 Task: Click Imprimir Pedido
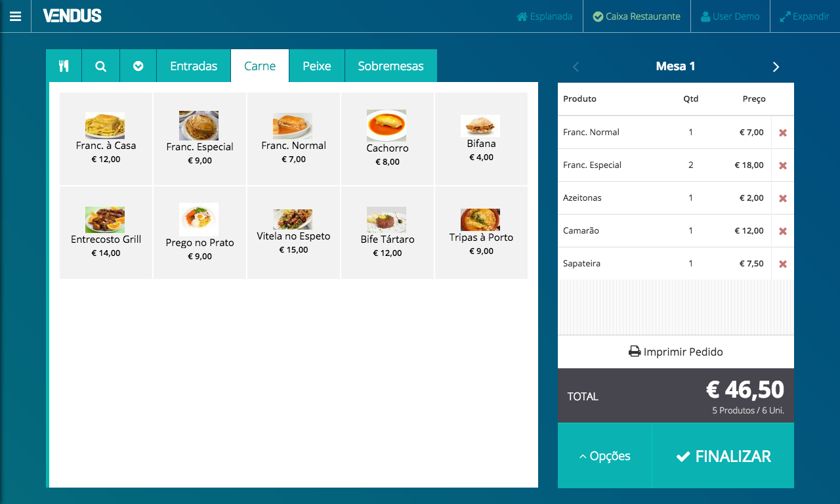pos(676,352)
